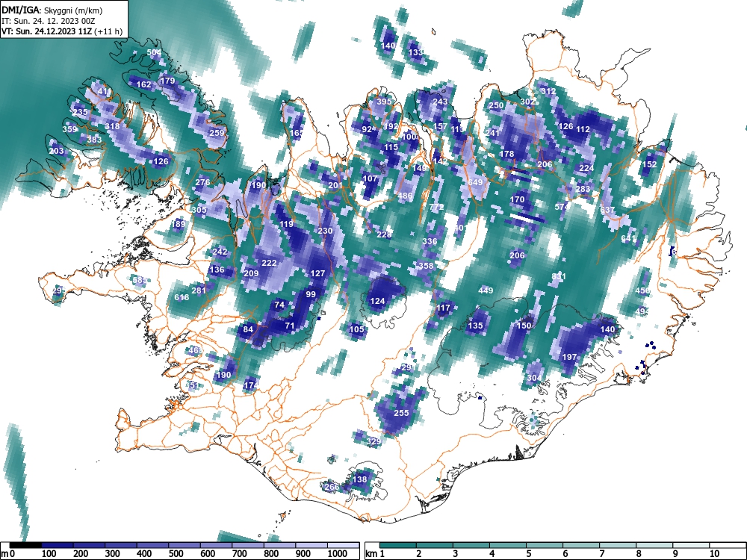Click the 5 label on the km scale
747x560 pixels.
[x=528, y=554]
